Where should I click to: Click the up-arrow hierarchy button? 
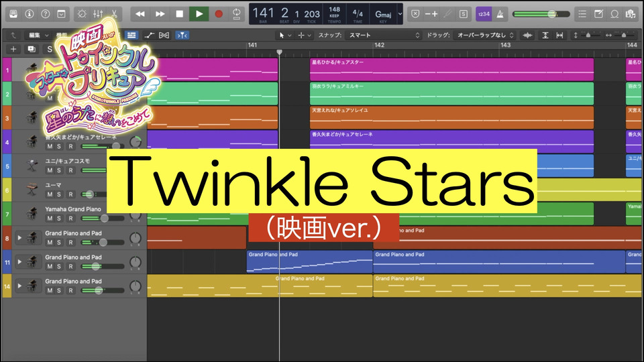tap(13, 36)
